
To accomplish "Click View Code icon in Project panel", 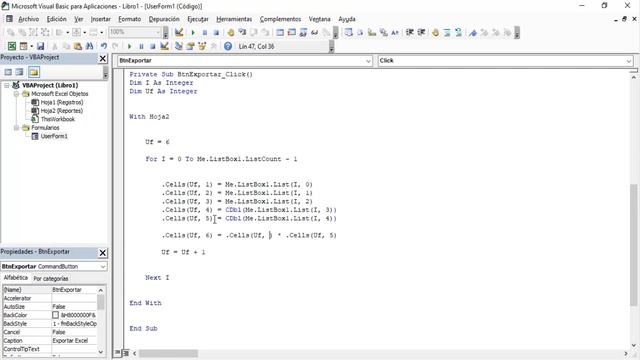I will coord(8,72).
